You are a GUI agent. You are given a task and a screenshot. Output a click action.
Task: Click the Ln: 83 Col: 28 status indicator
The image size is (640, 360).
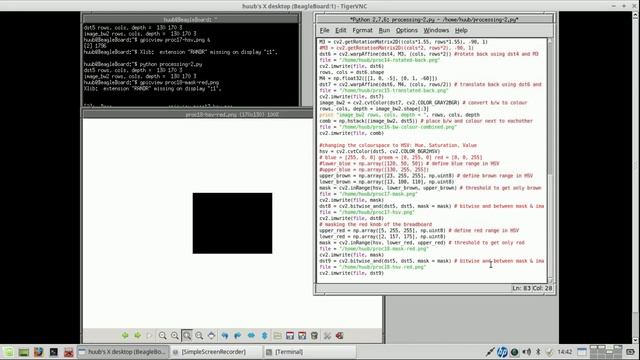pyautogui.click(x=532, y=288)
